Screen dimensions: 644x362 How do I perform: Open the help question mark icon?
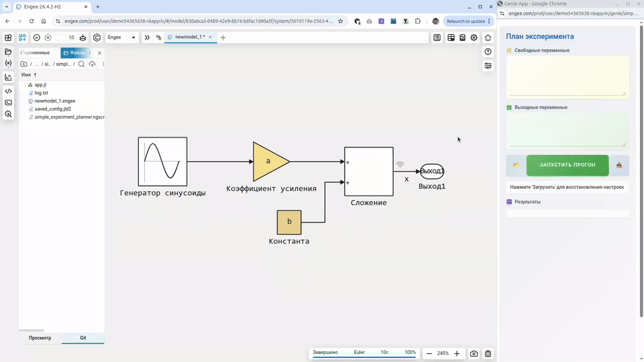pos(488,52)
